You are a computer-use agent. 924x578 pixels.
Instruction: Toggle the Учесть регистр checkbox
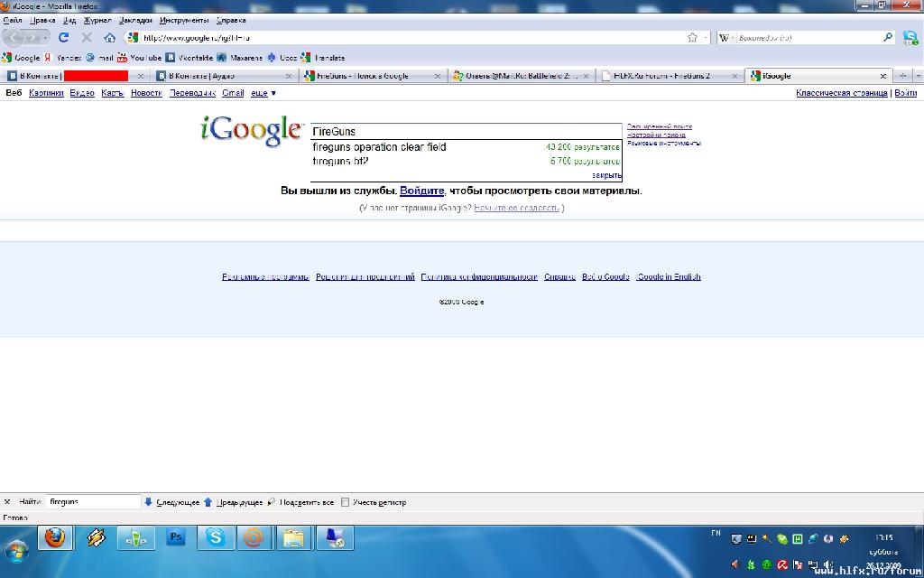coord(346,502)
